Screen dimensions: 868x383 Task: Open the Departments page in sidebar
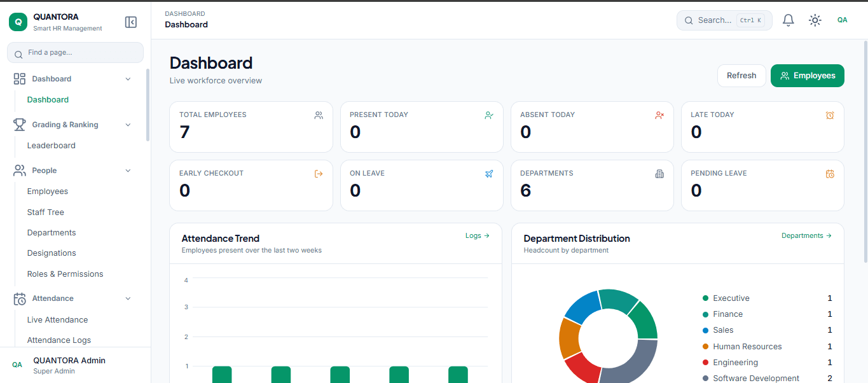point(52,233)
